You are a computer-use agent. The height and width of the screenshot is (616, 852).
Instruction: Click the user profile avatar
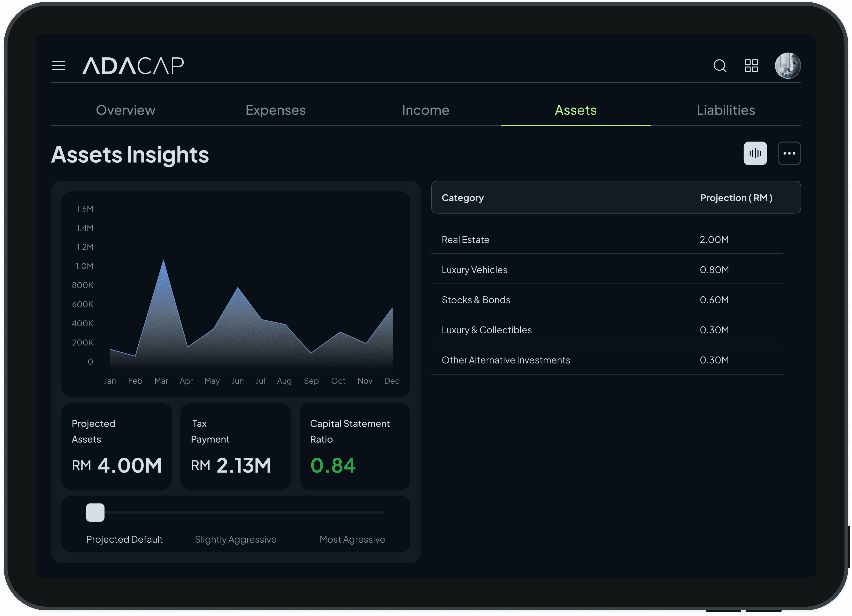tap(788, 66)
